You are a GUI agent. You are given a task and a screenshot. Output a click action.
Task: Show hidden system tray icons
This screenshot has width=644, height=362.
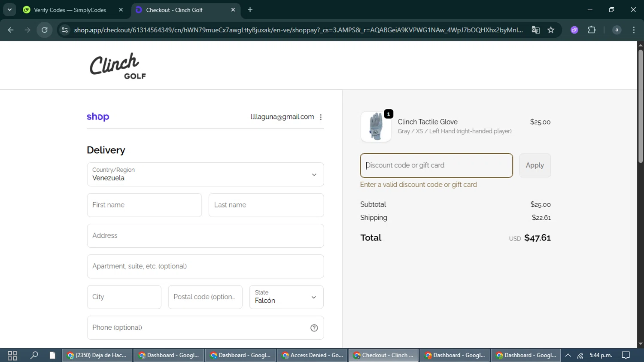point(568,355)
